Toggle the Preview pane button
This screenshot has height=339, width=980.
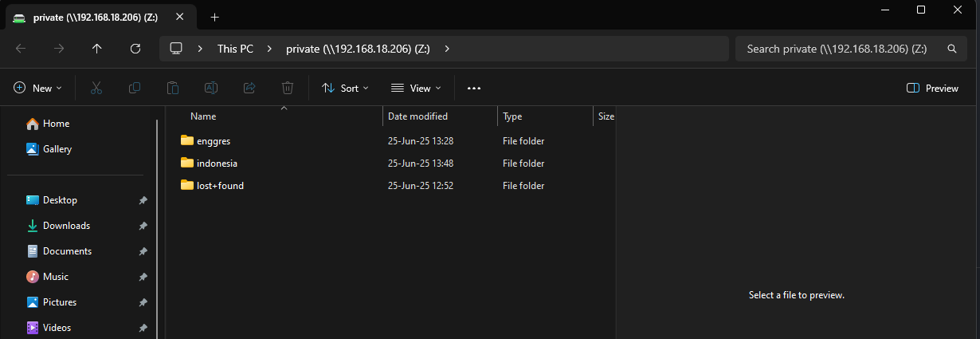click(x=932, y=88)
